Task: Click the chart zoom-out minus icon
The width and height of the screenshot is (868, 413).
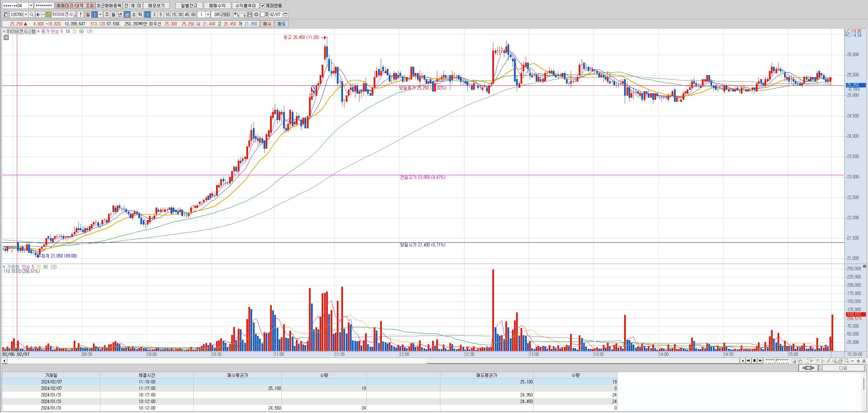Action: point(853,361)
